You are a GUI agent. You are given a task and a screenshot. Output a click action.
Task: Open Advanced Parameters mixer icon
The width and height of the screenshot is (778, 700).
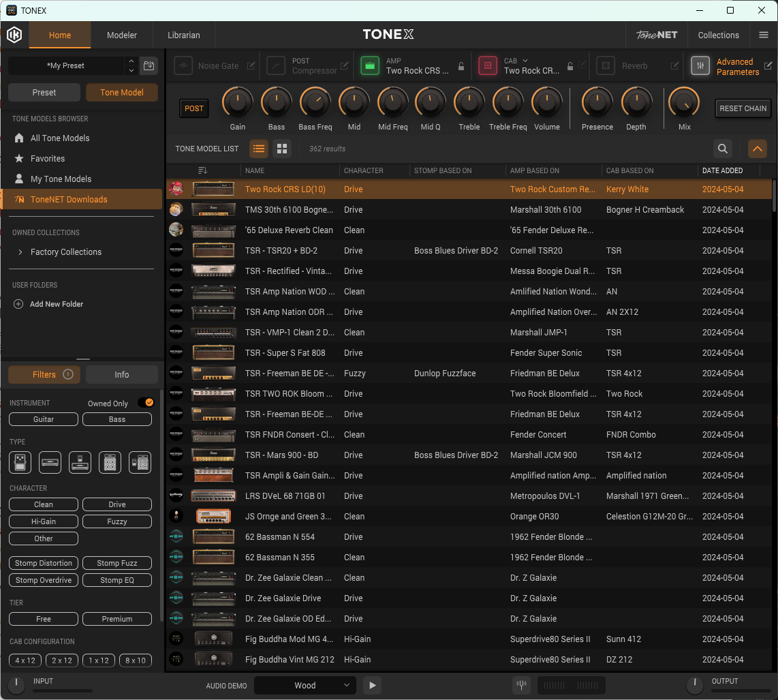(700, 65)
